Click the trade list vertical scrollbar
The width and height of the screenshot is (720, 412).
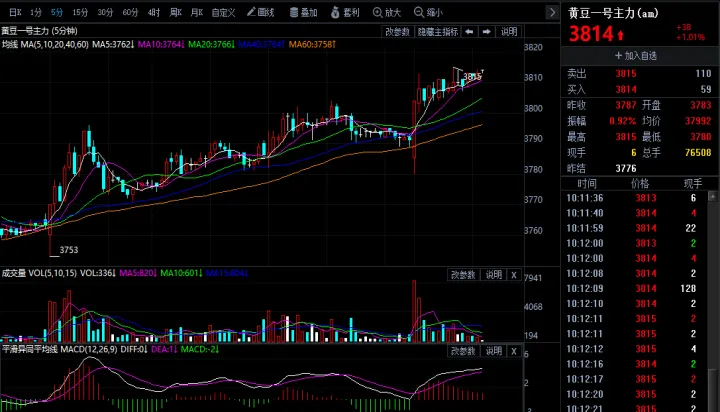click(x=715, y=300)
